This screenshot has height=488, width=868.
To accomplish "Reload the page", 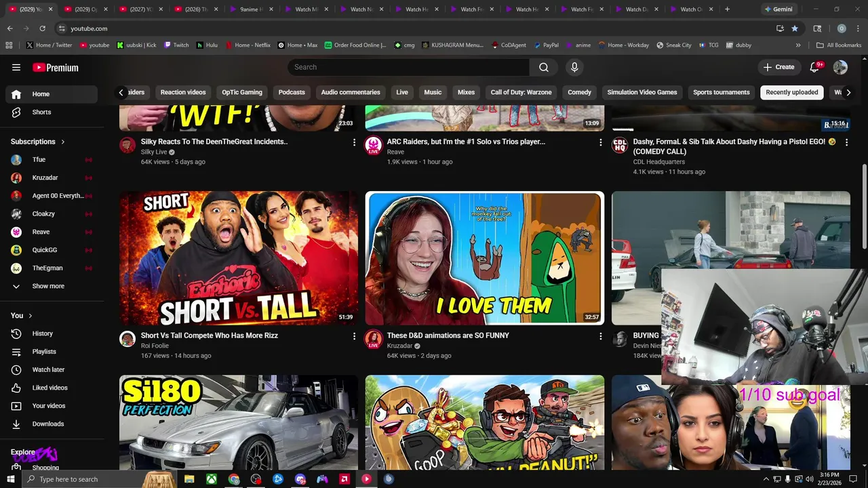I will click(42, 28).
